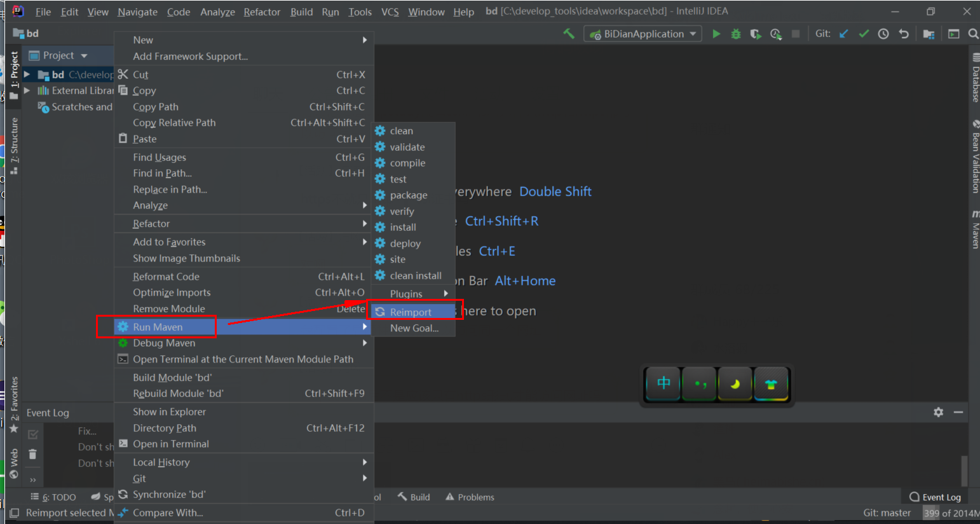Run with coverage using the shield icon
This screenshot has height=524, width=980.
click(756, 34)
